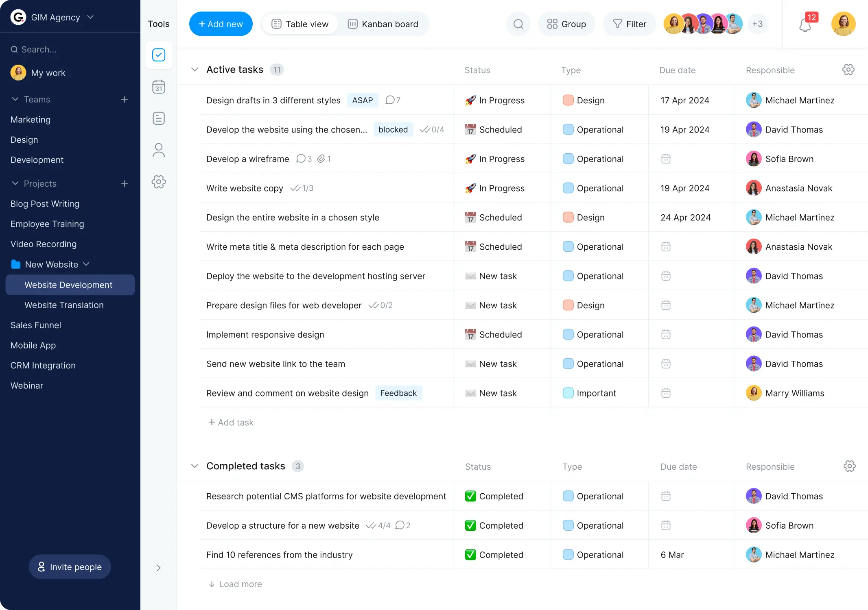
Task: Open the Tasks tool icon
Action: (159, 55)
